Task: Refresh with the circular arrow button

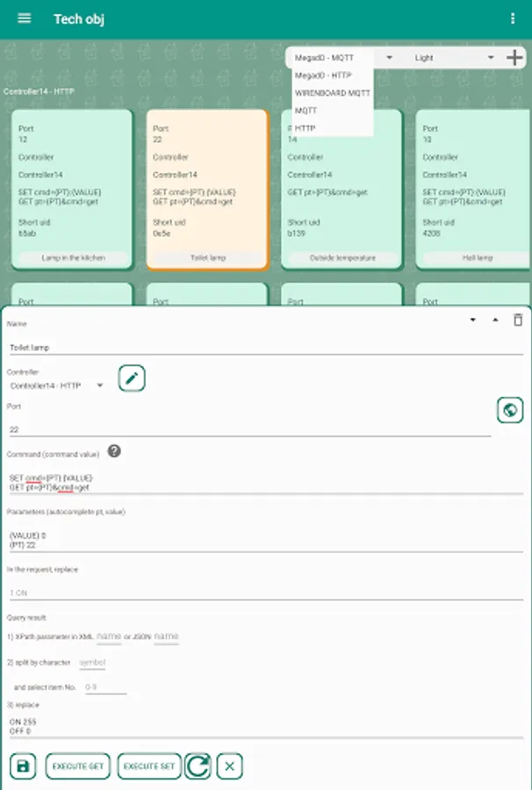Action: 198,766
